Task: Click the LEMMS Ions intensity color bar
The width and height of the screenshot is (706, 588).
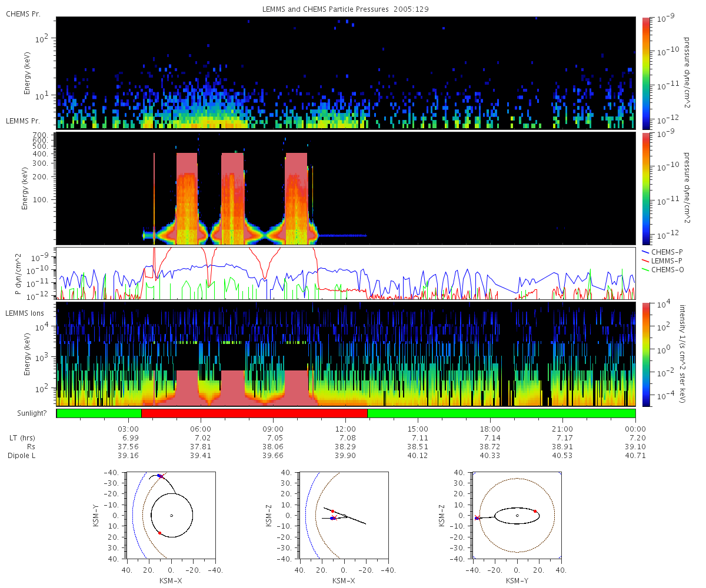Action: coord(645,354)
